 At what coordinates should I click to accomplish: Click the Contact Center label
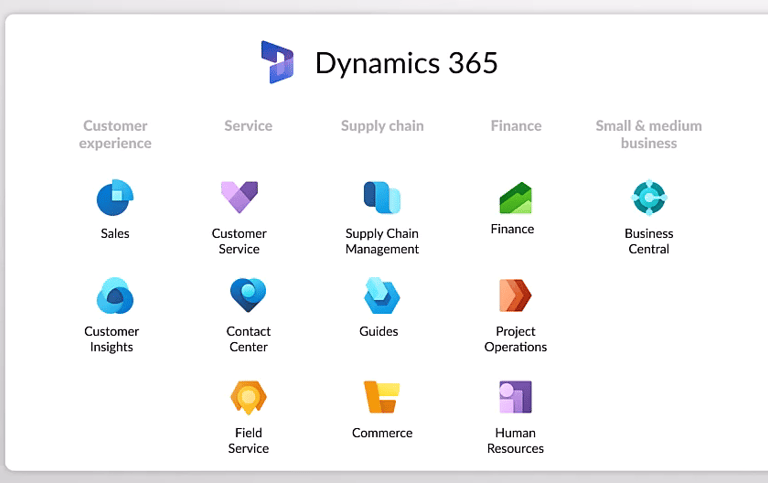tap(248, 339)
